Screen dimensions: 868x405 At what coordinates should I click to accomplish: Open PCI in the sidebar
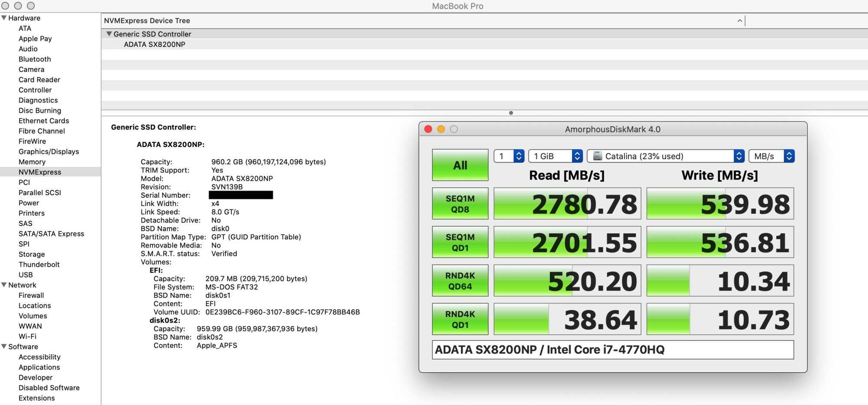(x=24, y=182)
